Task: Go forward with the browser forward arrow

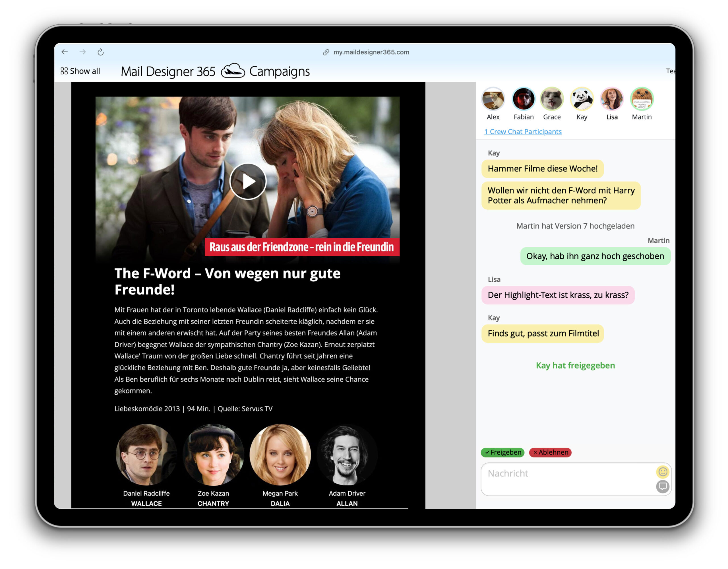Action: (x=83, y=52)
